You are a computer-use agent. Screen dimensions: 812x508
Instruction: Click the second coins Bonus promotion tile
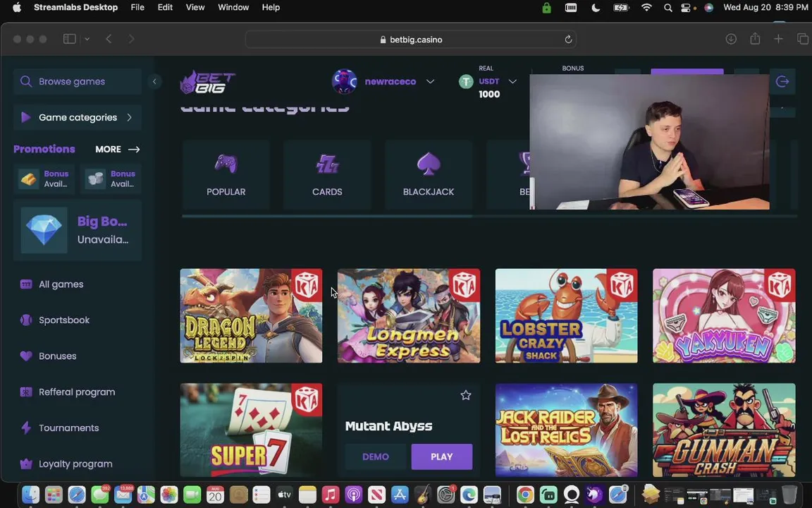click(x=111, y=179)
